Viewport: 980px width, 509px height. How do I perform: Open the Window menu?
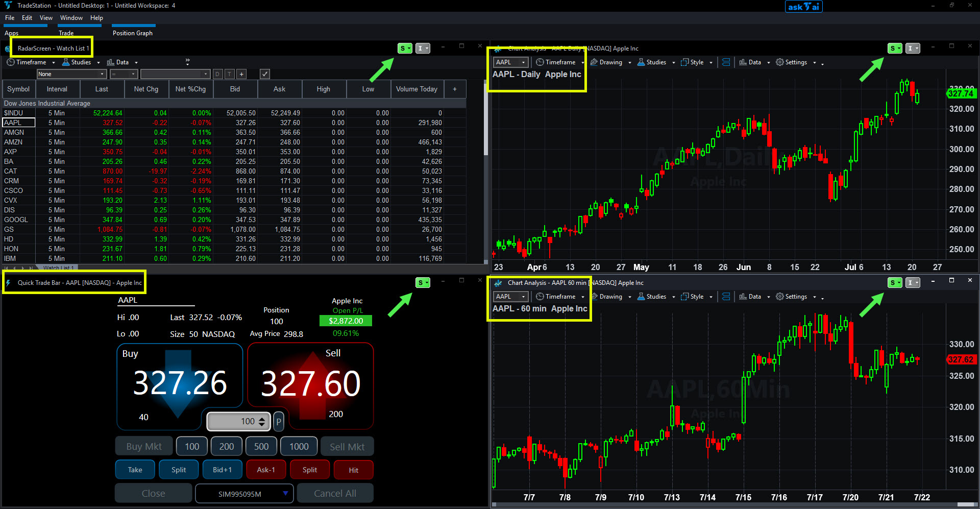point(71,18)
